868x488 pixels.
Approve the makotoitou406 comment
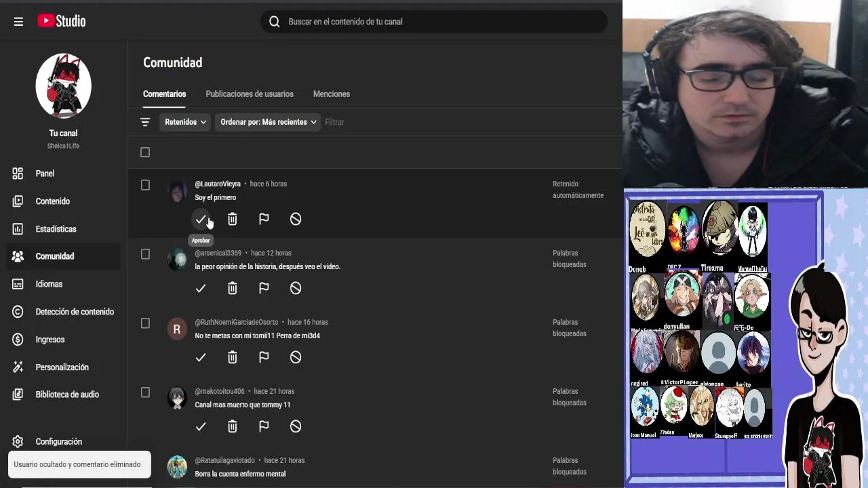pyautogui.click(x=201, y=426)
